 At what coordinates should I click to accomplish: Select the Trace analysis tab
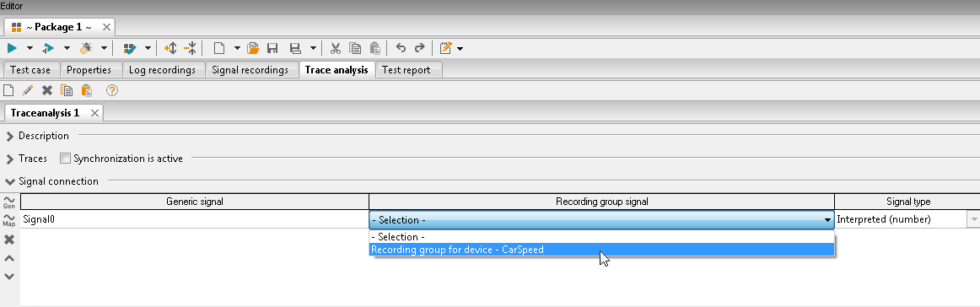(x=337, y=69)
